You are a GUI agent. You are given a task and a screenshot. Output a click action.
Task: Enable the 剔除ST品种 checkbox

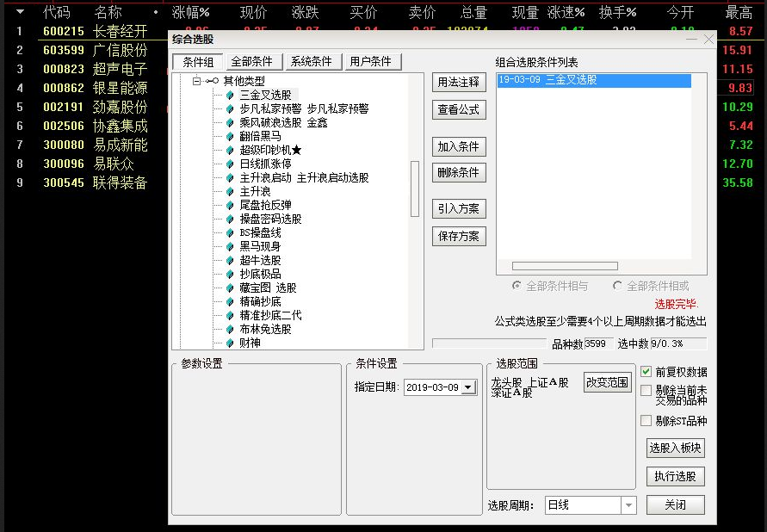646,420
